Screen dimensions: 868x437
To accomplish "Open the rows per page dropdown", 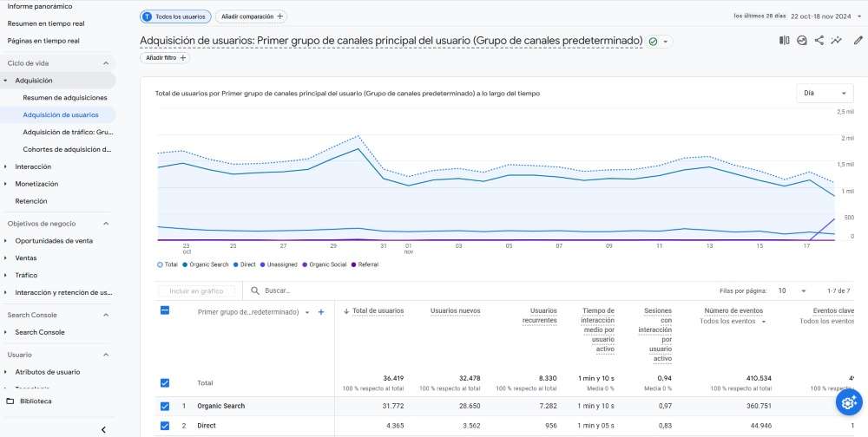I will coord(792,290).
